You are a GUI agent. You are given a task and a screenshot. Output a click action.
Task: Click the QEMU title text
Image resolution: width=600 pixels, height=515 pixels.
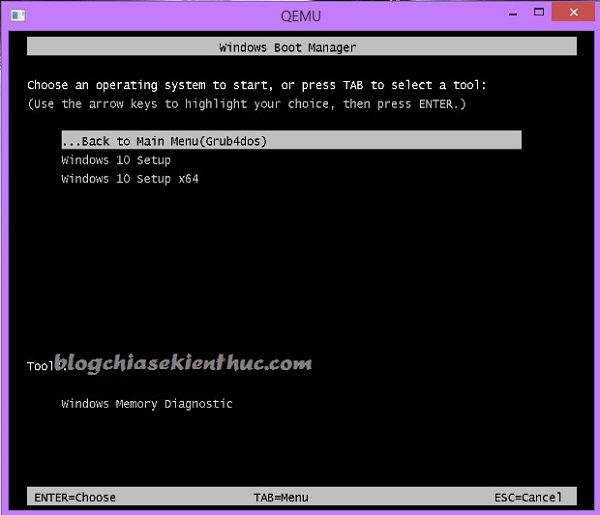point(300,16)
